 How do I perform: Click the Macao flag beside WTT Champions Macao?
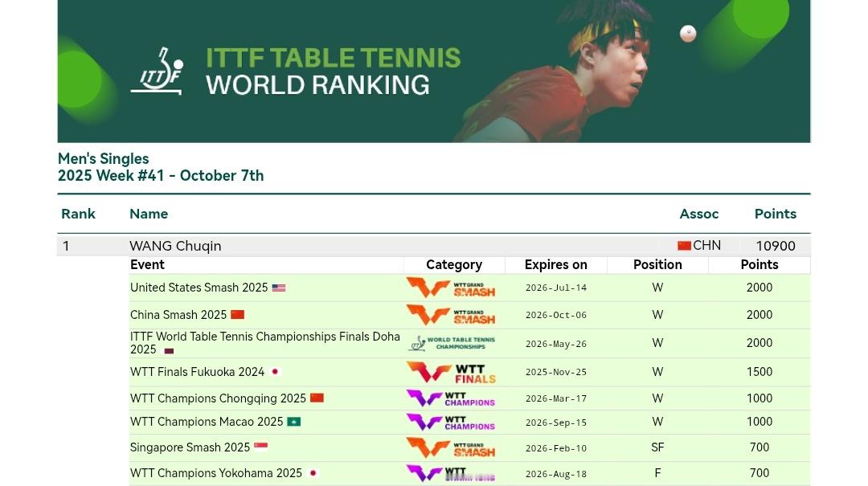294,422
